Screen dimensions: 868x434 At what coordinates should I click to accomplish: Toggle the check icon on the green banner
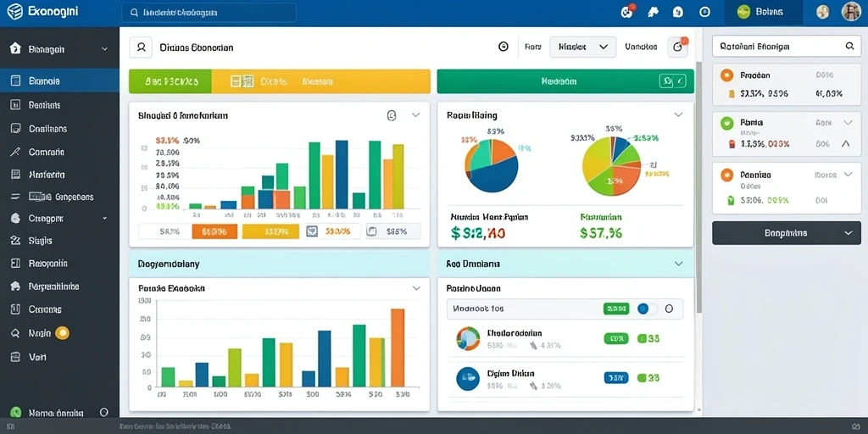coord(672,81)
